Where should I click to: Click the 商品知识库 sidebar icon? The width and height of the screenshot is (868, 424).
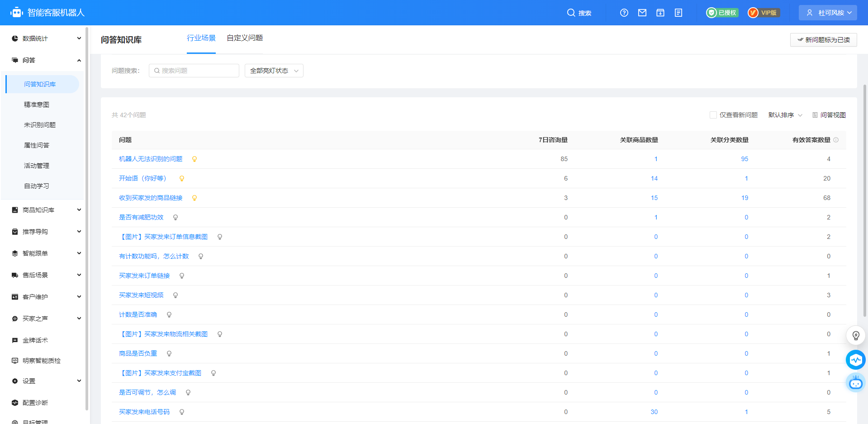pos(15,210)
